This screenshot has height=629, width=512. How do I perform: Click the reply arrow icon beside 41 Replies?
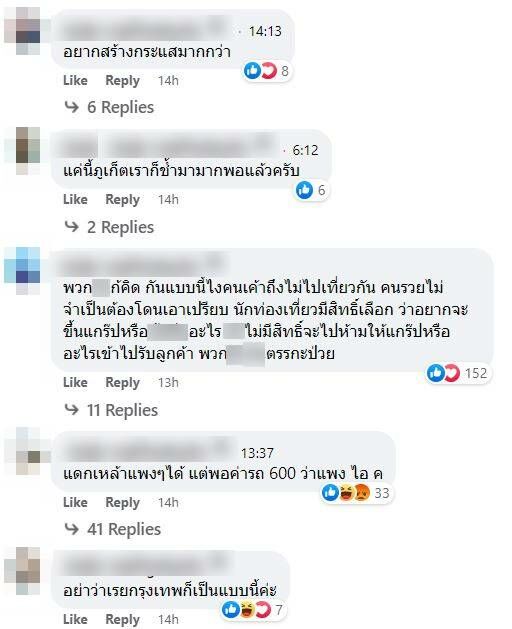click(x=72, y=529)
